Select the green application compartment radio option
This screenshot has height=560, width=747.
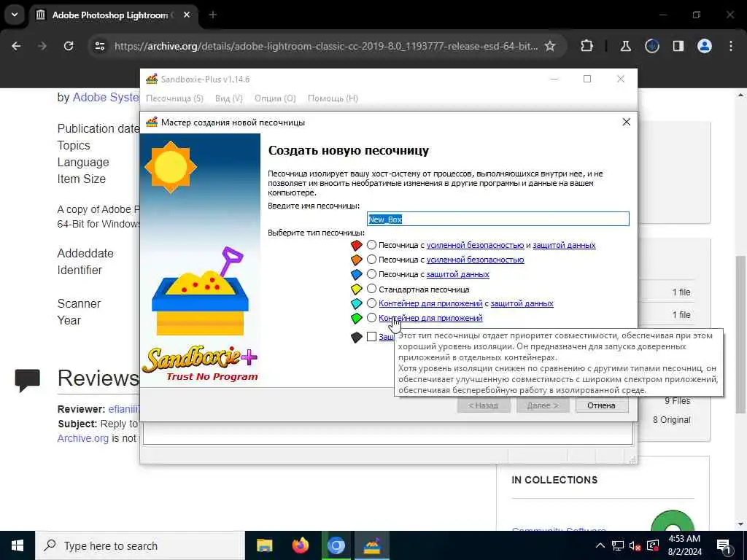[x=371, y=318]
